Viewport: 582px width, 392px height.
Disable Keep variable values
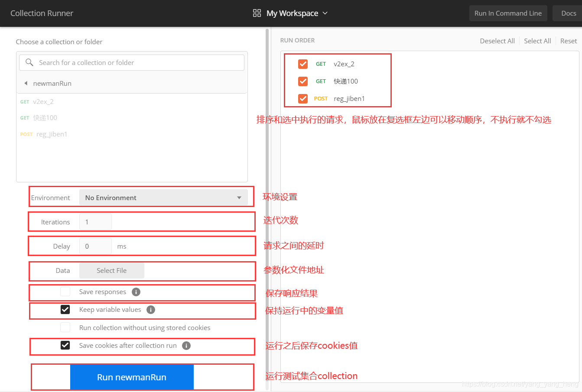tap(65, 309)
